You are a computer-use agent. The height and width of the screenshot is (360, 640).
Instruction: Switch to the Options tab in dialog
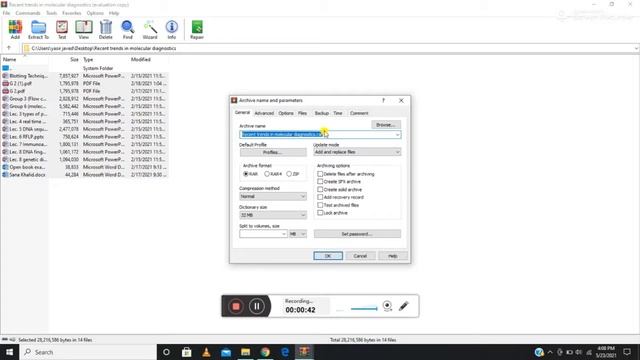pos(286,113)
